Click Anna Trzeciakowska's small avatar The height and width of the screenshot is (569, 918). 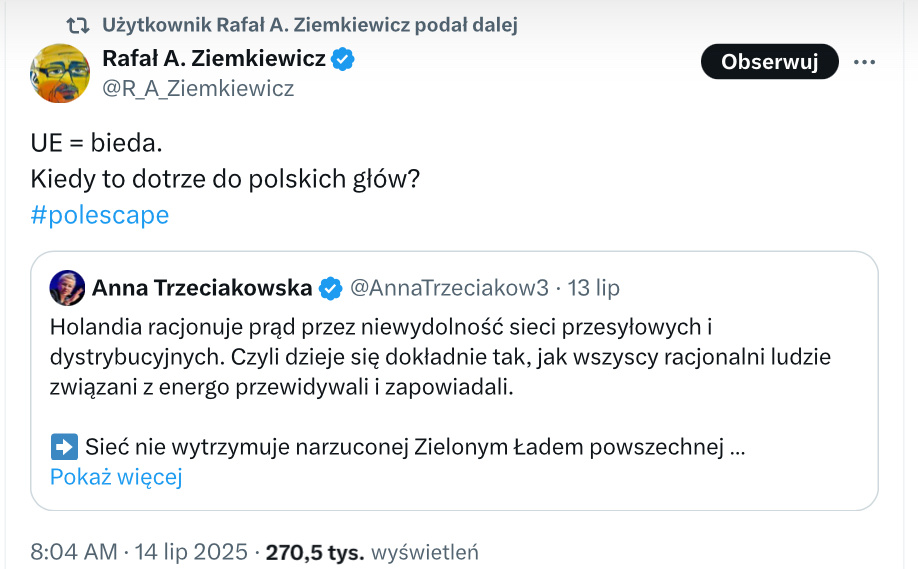point(67,287)
